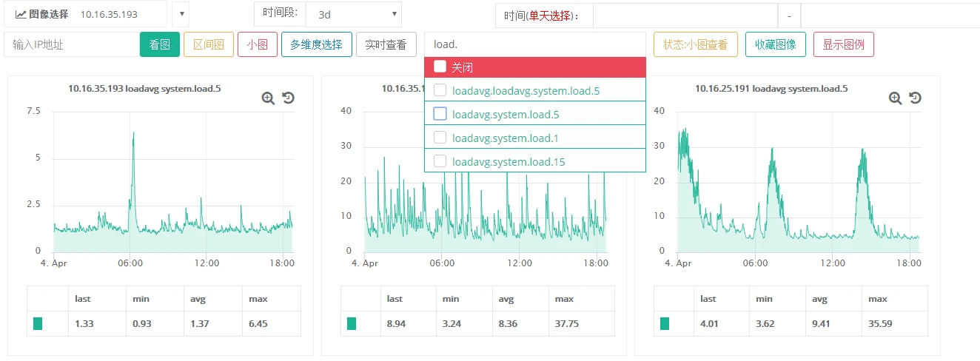The width and height of the screenshot is (980, 361).
Task: Click title 10.16.35.193 loadavg system.load.5
Action: coord(144,88)
